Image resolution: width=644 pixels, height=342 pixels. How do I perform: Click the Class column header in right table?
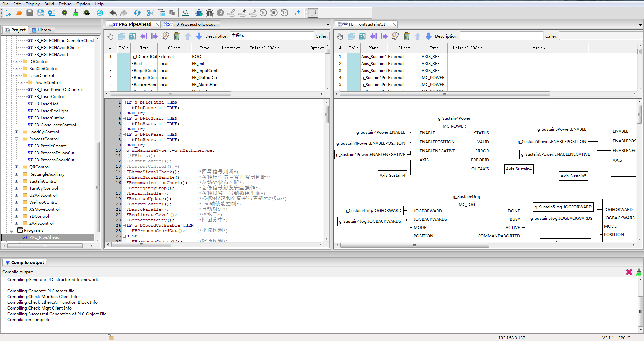[404, 48]
